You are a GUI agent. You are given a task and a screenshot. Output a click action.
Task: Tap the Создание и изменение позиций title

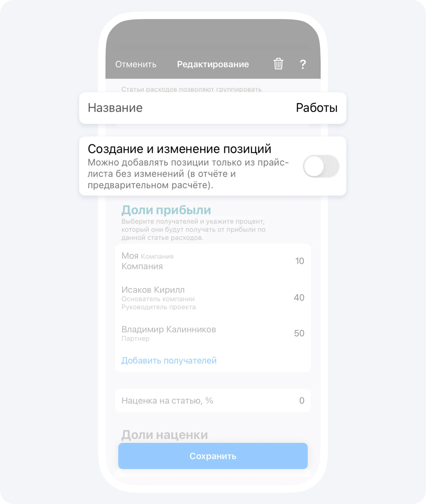pyautogui.click(x=179, y=149)
